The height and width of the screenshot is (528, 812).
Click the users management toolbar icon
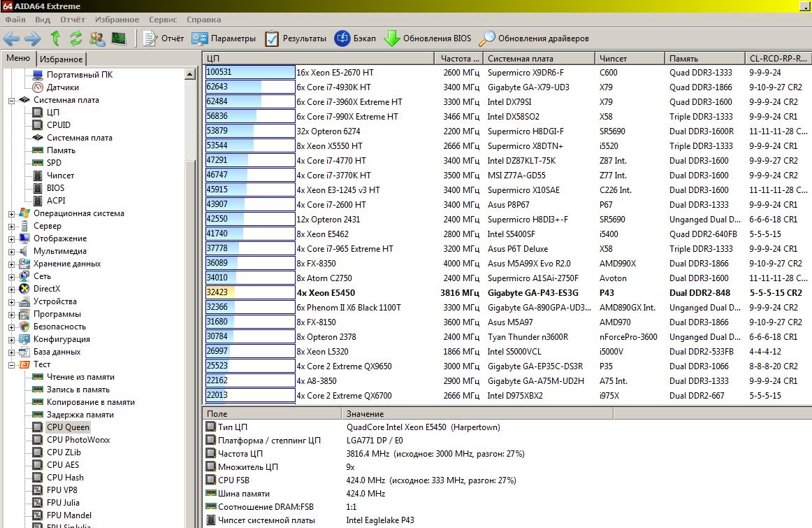coord(97,38)
